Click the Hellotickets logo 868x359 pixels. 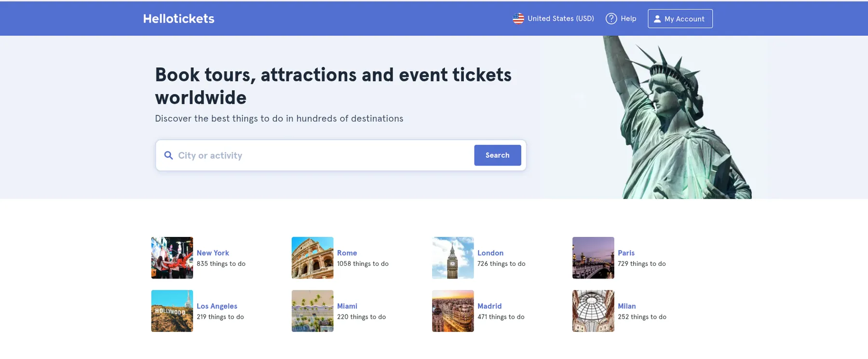click(178, 19)
